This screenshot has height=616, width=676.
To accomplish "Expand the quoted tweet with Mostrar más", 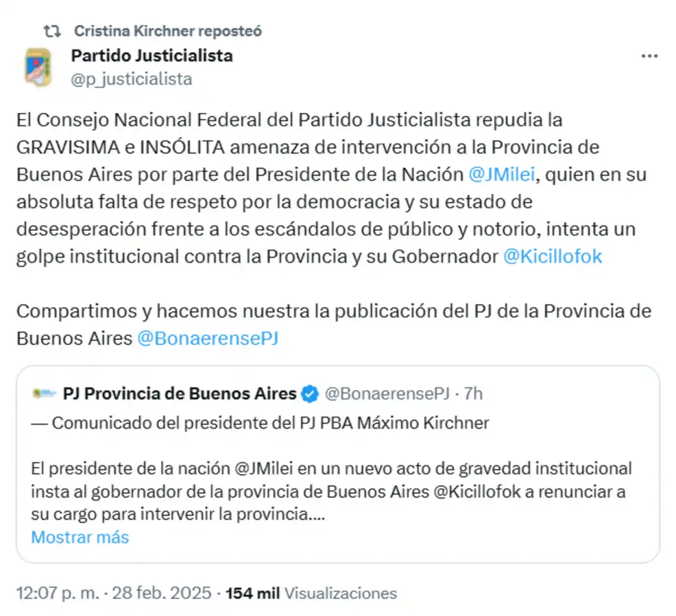I will [x=80, y=537].
